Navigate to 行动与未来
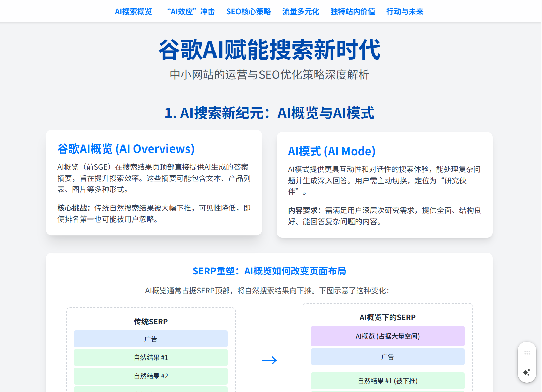This screenshot has width=542, height=392. tap(405, 11)
